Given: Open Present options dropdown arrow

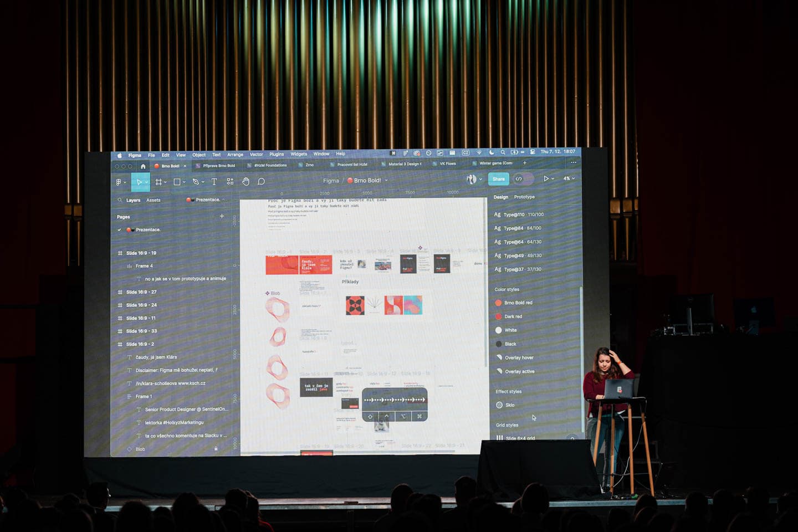Looking at the screenshot, I should point(553,178).
